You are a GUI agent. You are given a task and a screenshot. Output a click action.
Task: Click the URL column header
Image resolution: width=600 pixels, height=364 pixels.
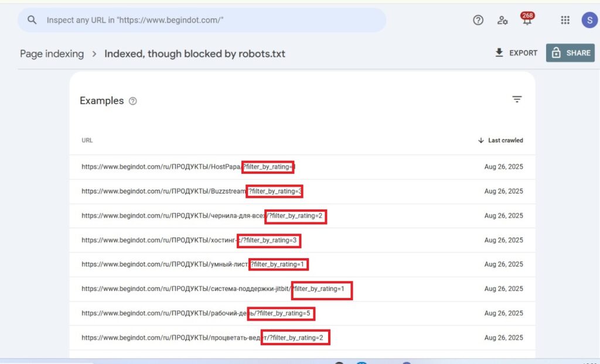87,140
